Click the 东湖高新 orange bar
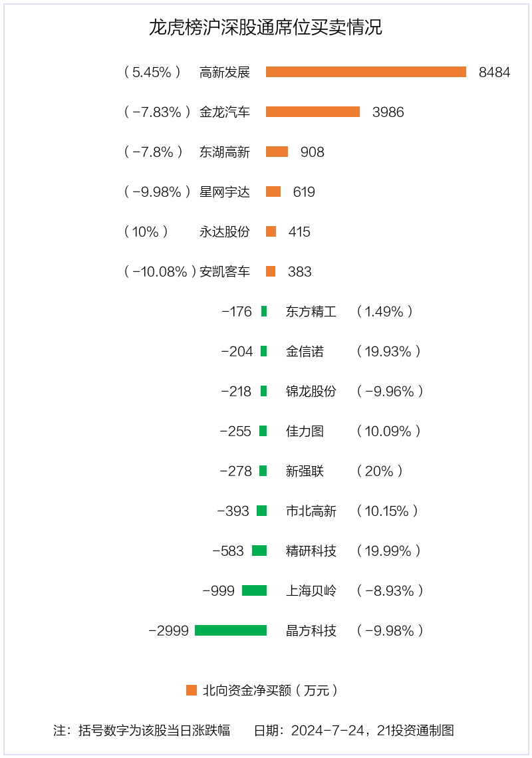 277,152
